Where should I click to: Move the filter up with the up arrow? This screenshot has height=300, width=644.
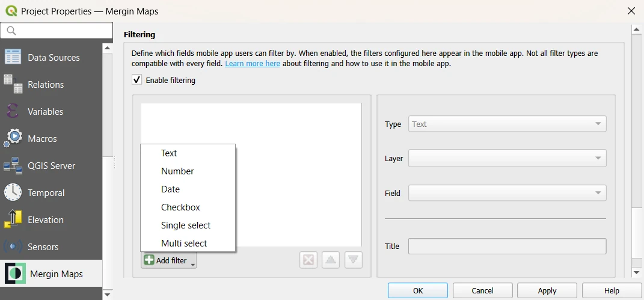331,260
